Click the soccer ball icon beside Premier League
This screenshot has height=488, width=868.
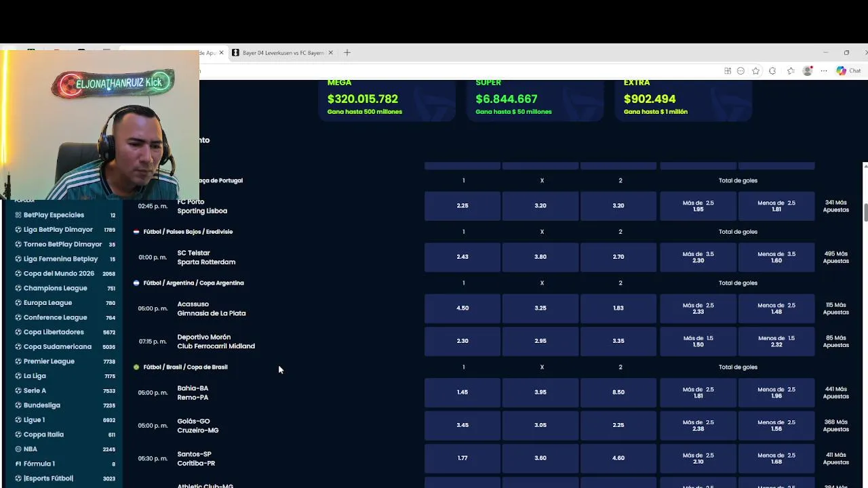click(18, 361)
